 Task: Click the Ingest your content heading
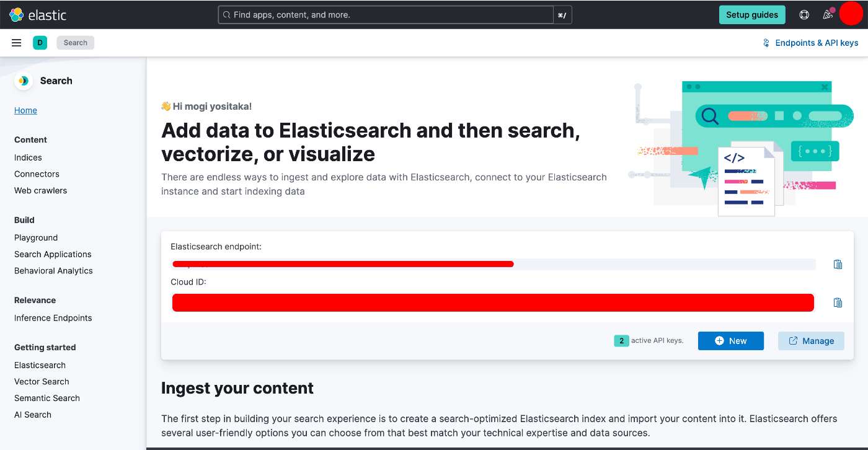(237, 389)
